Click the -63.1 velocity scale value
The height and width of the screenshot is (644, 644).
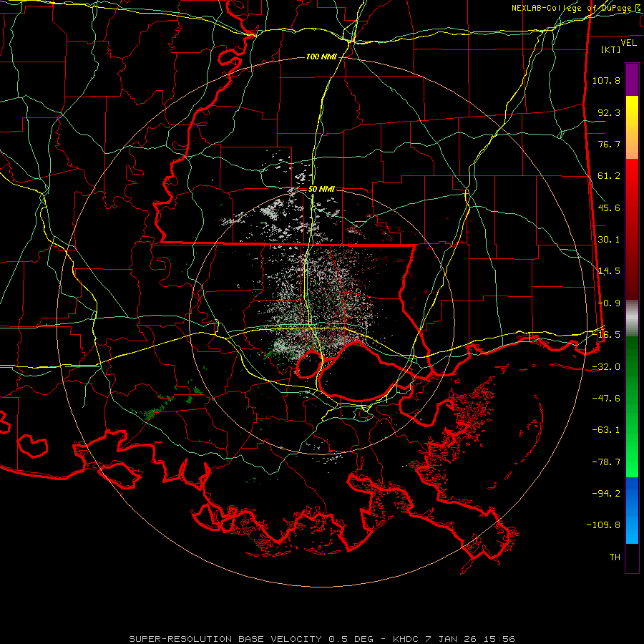tap(606, 430)
